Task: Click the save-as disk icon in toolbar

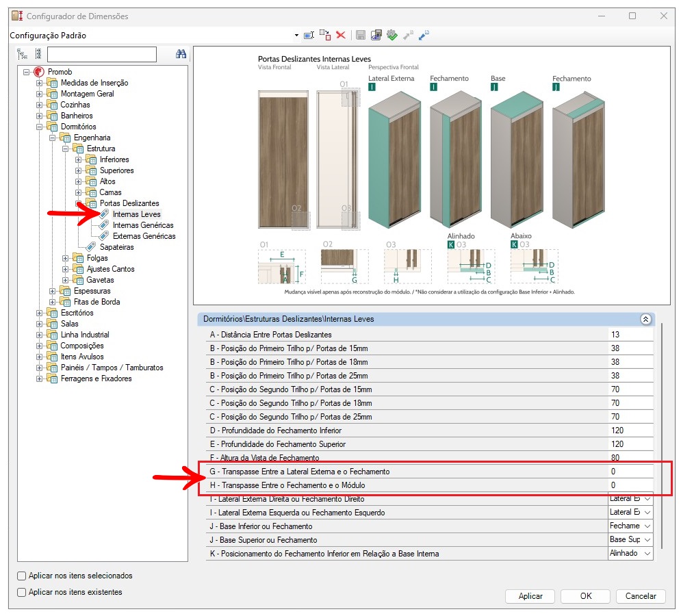Action: [x=376, y=35]
